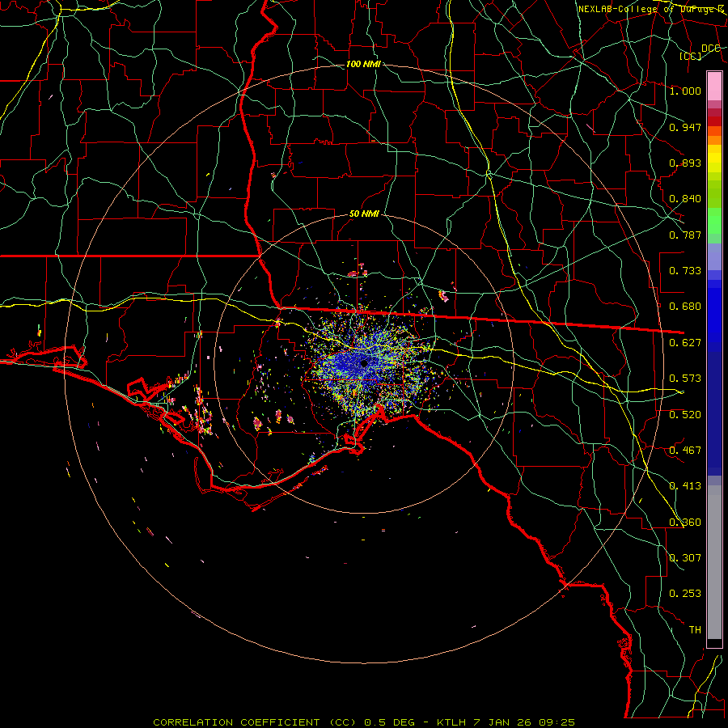Screen dimensions: 728x728
Task: Click the KTLH radar site center marker
Action: pos(364,363)
